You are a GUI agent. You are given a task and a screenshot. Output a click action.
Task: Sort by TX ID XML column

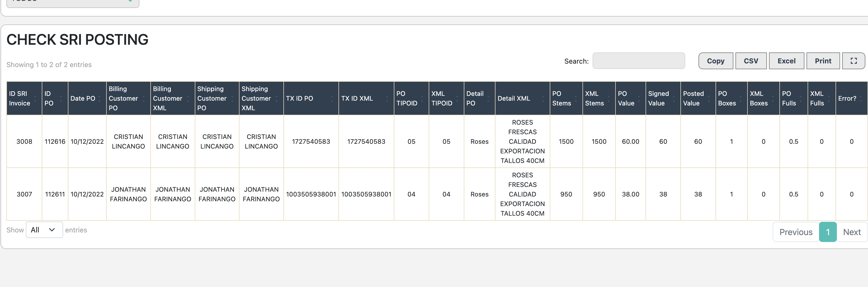[x=366, y=98]
